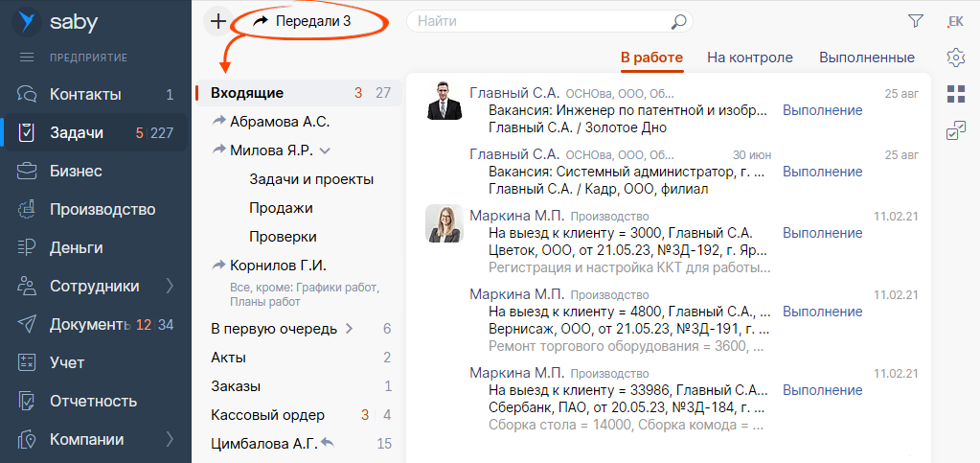This screenshot has width=980, height=463.
Task: Expand the Сотрудники sidebar chevron
Action: [170, 287]
